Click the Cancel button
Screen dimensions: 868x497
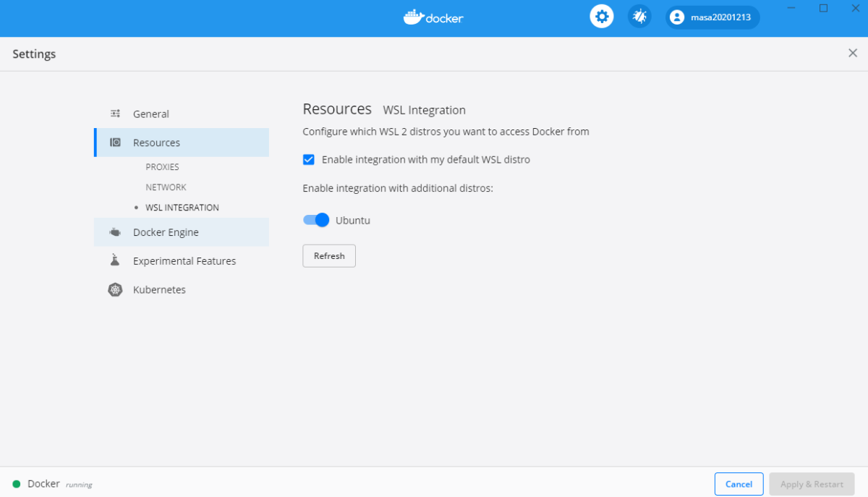[x=739, y=484]
